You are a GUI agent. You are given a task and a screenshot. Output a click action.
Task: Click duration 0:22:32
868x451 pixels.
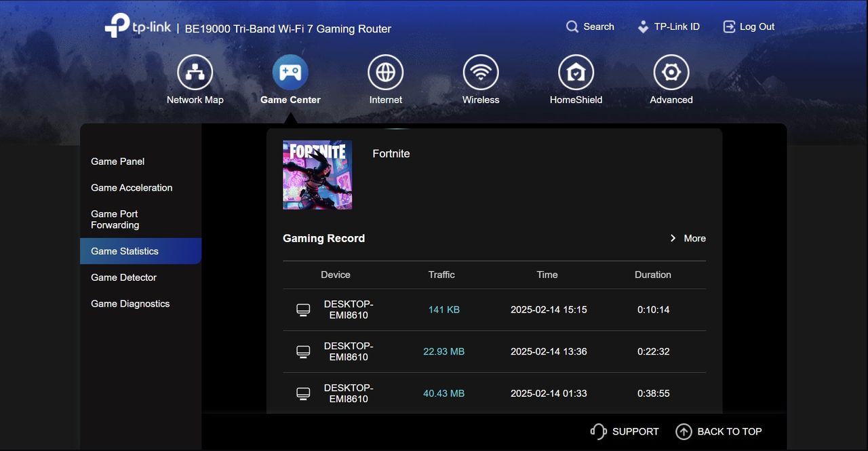click(654, 351)
